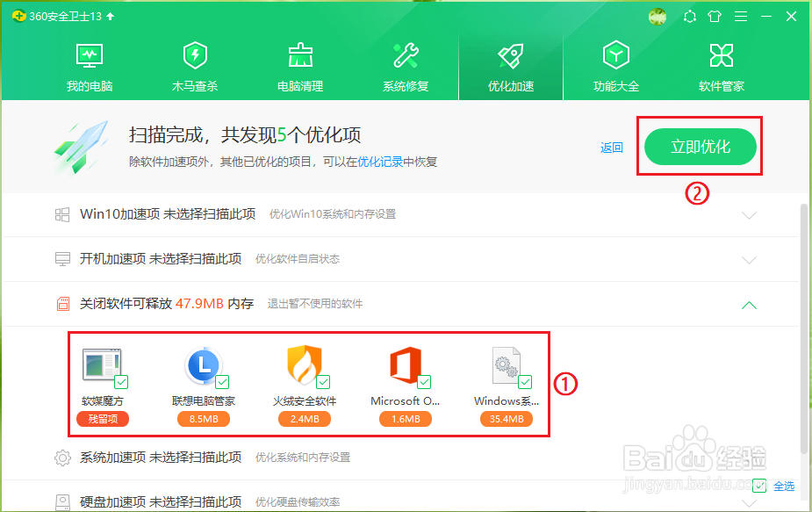812x512 pixels.
Task: Switch to 系统修复 tab label
Action: coord(406,86)
